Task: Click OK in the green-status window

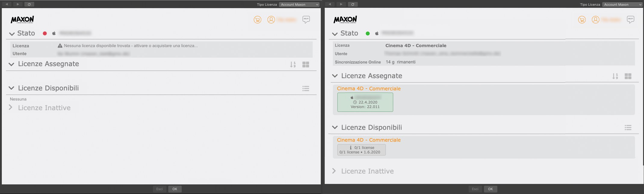Action: point(491,189)
